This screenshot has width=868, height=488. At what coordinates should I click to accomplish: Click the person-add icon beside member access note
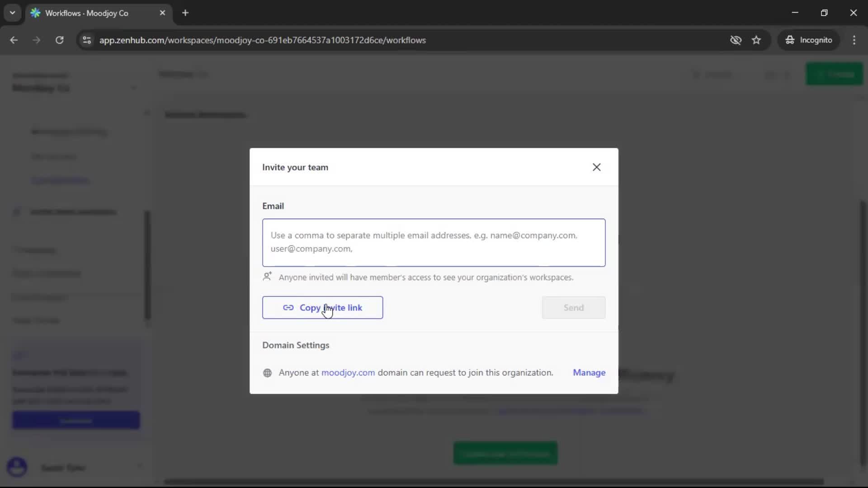click(267, 277)
